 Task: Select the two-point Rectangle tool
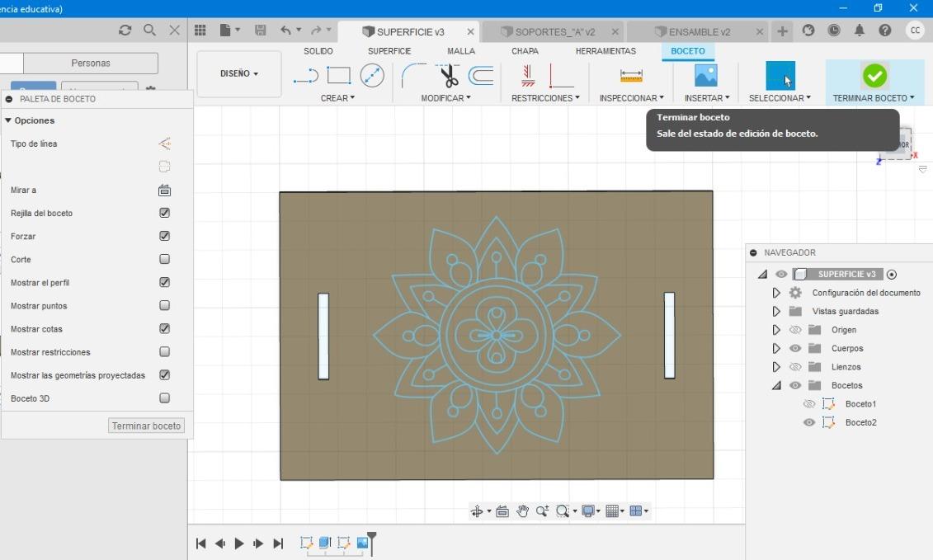tap(338, 76)
